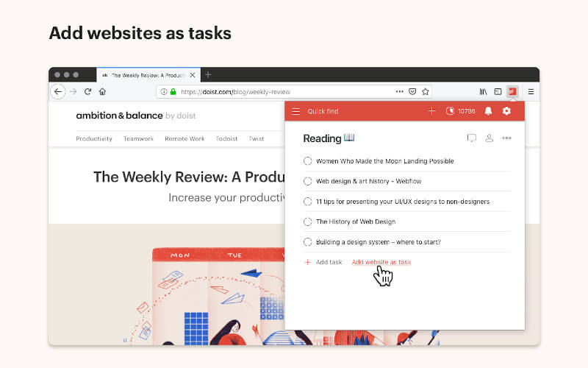This screenshot has height=368, width=588.
Task: Open a new browser tab
Action: point(208,75)
